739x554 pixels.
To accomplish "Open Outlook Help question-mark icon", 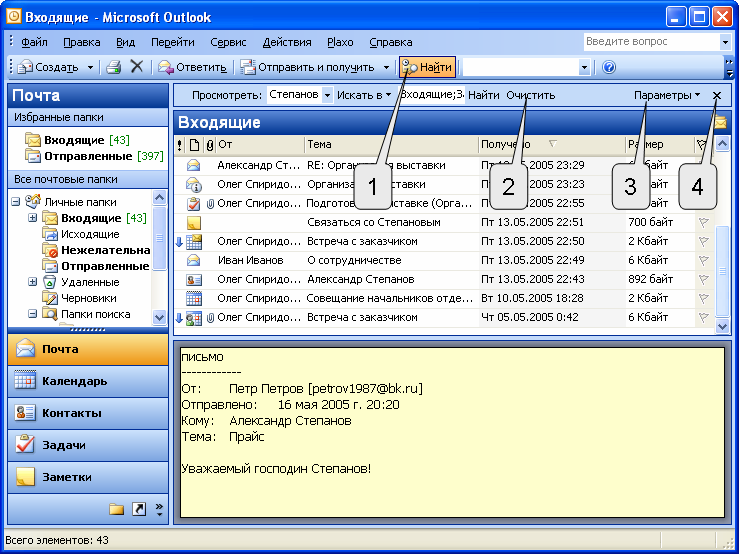I will 609,67.
